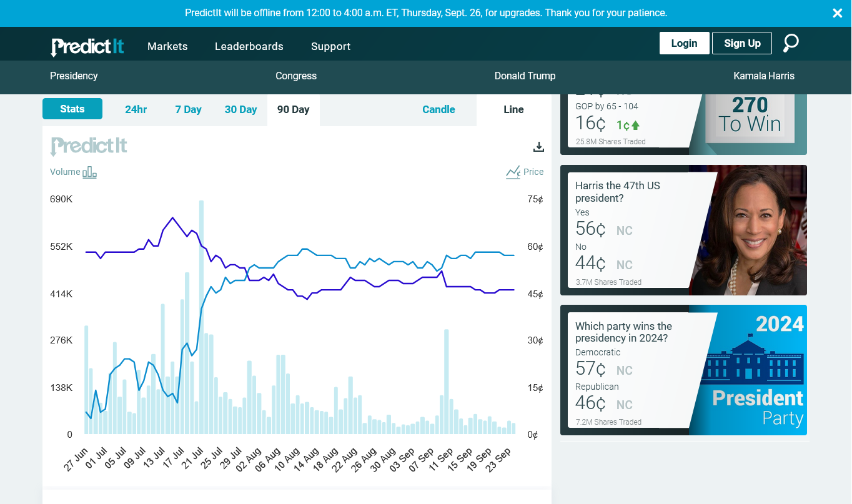Click the 23 Sep date axis label
Image resolution: width=852 pixels, height=504 pixels.
pyautogui.click(x=498, y=460)
